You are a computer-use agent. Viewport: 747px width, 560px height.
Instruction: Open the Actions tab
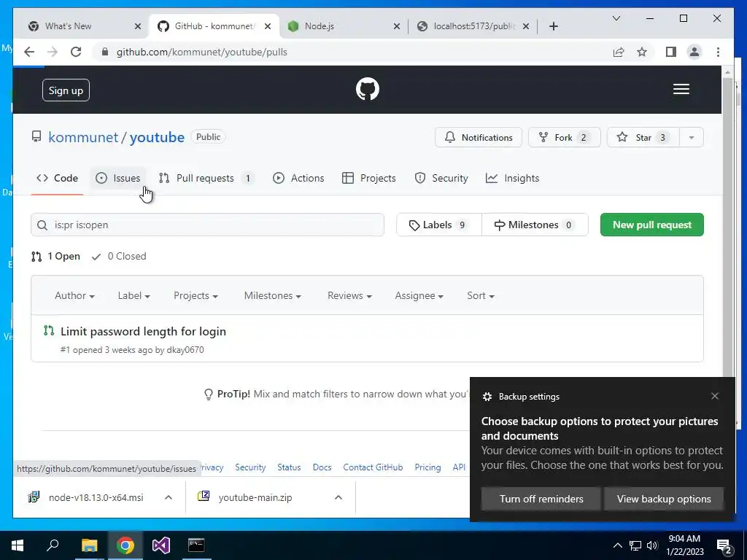click(x=298, y=178)
